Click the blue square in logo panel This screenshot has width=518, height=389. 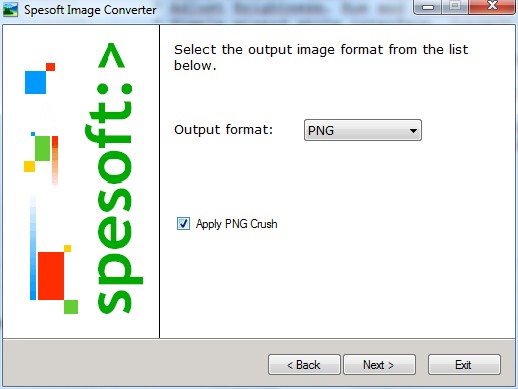(35, 82)
